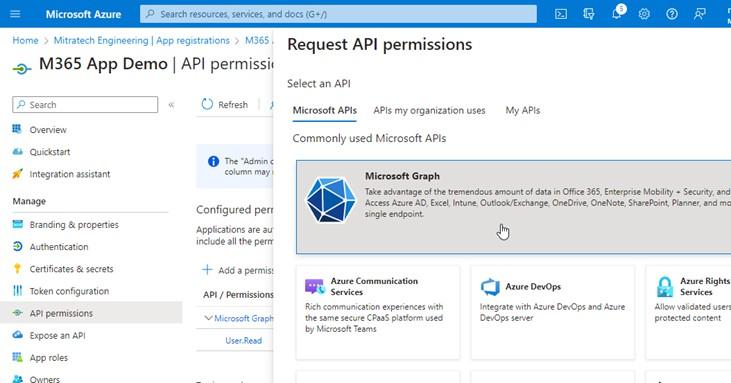The width and height of the screenshot is (731, 383).
Task: Choose the Azure DevOps API card
Action: 552,312
